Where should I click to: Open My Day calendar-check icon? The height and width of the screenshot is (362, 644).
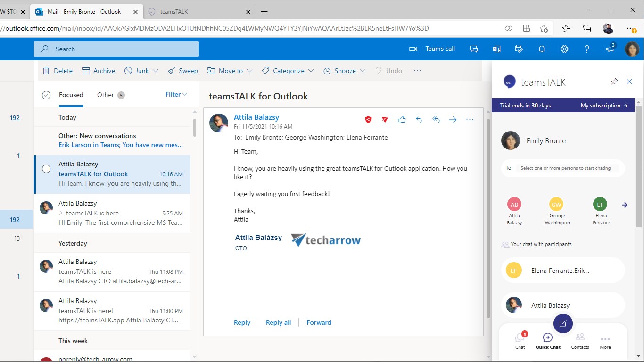519,49
